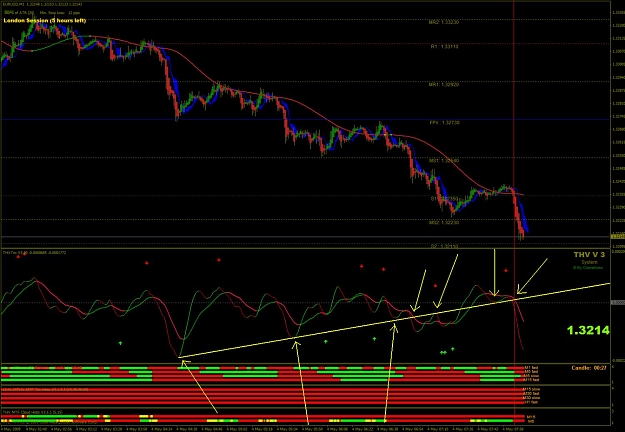
Task: Click the double green arrow signal marker
Action: (443, 353)
